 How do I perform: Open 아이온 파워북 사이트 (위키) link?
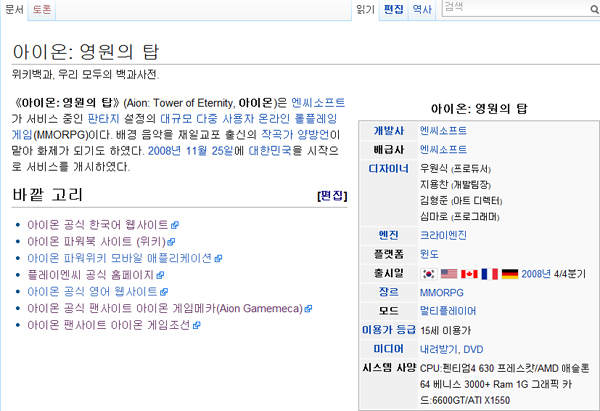(x=96, y=241)
